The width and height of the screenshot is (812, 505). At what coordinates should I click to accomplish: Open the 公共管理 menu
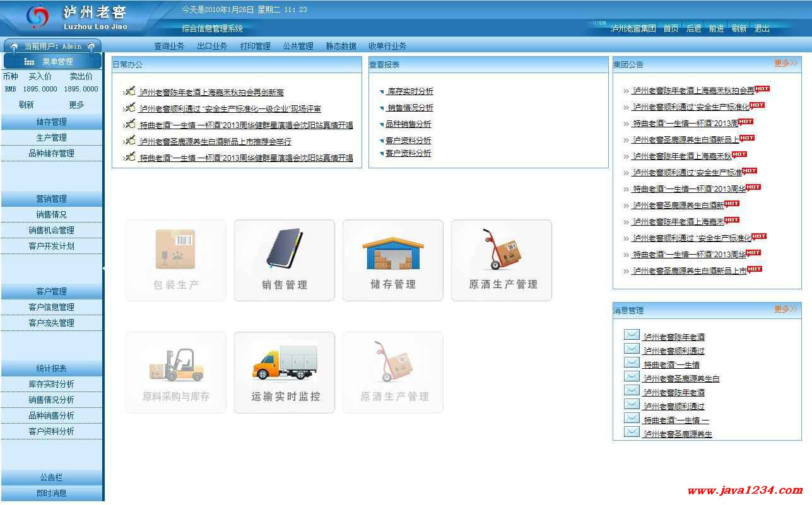click(x=298, y=46)
